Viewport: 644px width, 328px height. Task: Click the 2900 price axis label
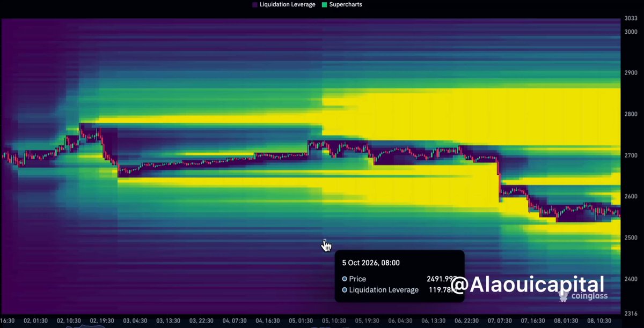[x=631, y=73]
